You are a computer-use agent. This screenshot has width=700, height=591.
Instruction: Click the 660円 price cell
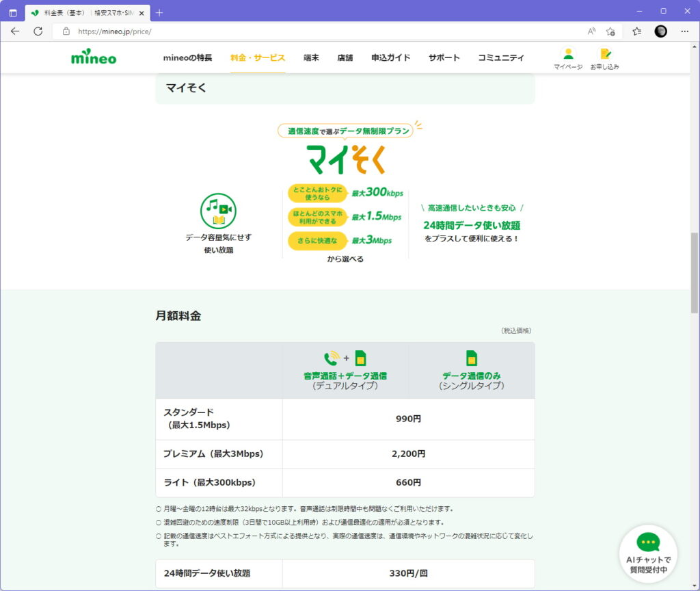coord(409,482)
